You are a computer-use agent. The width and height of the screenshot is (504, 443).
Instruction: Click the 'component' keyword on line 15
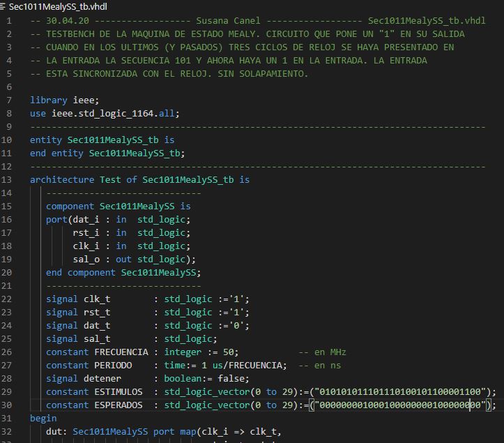[x=70, y=207]
